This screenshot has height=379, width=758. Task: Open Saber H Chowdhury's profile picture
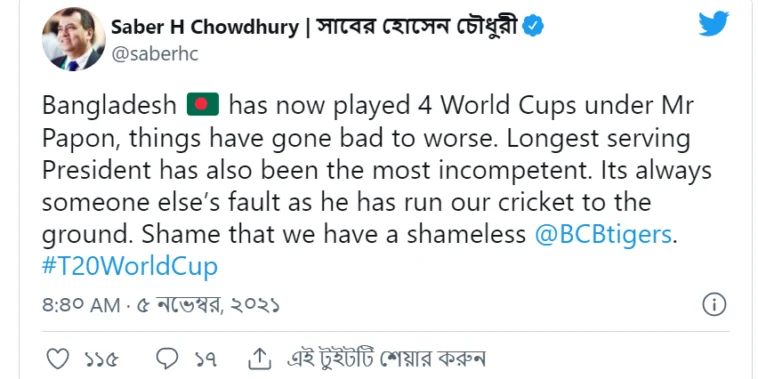pos(73,39)
